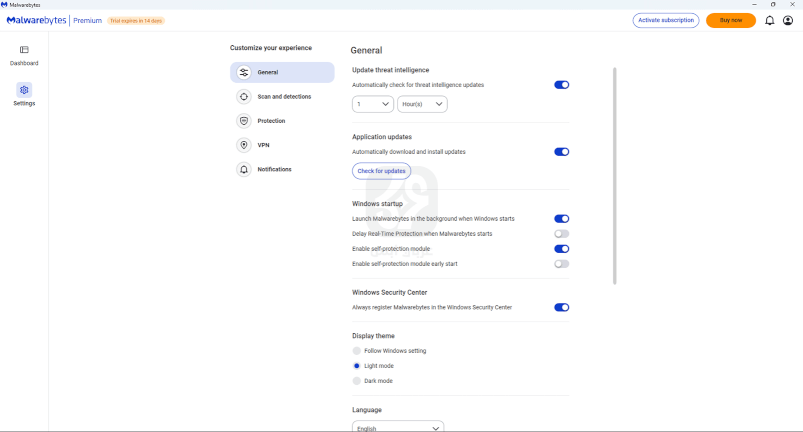Click the Notifications bell icon in settings list
The height and width of the screenshot is (432, 803).
click(244, 169)
